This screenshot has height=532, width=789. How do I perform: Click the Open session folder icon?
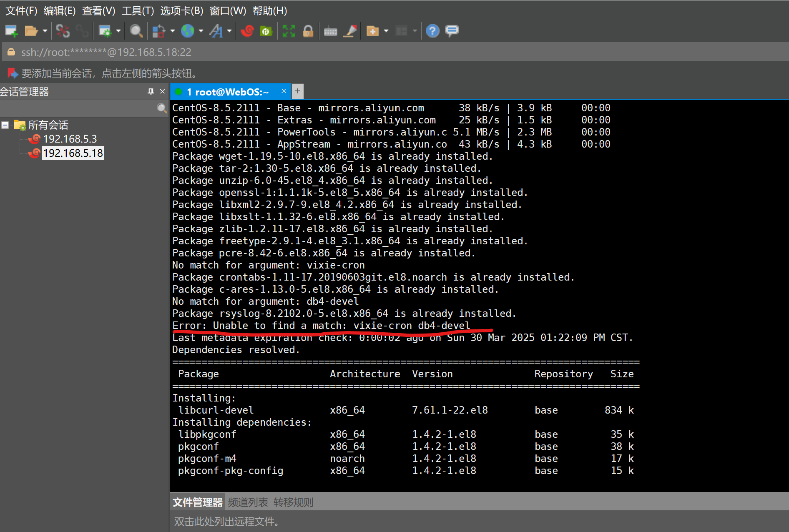(31, 31)
